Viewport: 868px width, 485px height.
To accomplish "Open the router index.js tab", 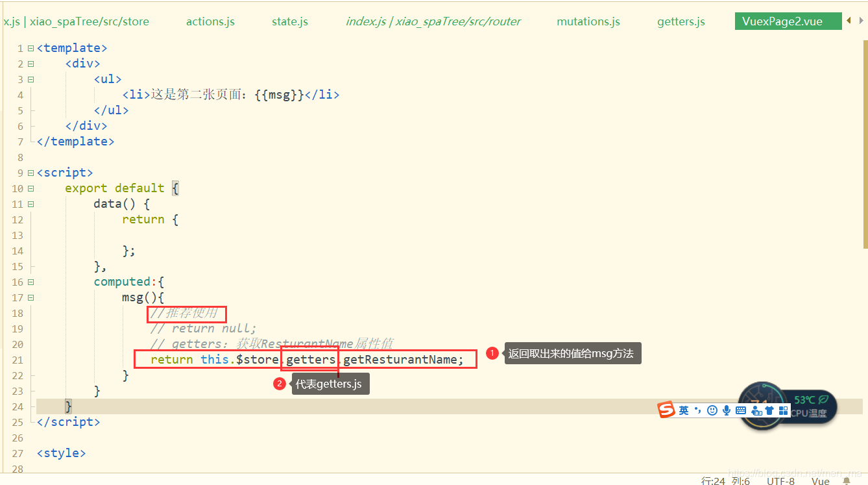I will coord(433,21).
